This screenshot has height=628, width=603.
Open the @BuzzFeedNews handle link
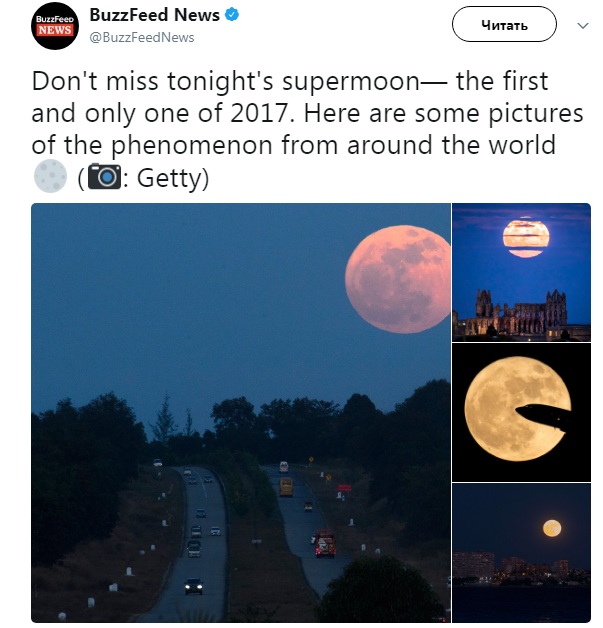[141, 37]
